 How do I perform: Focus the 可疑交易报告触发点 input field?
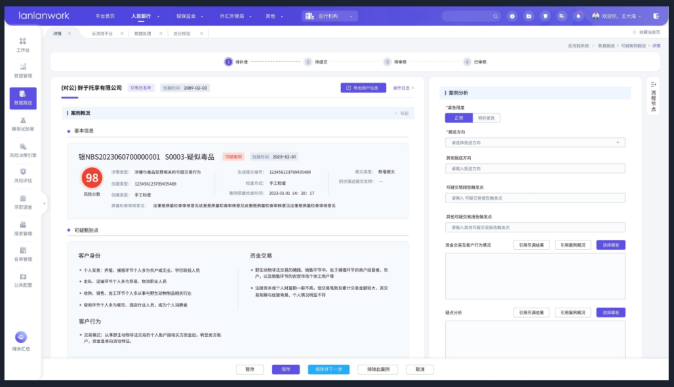coord(535,198)
